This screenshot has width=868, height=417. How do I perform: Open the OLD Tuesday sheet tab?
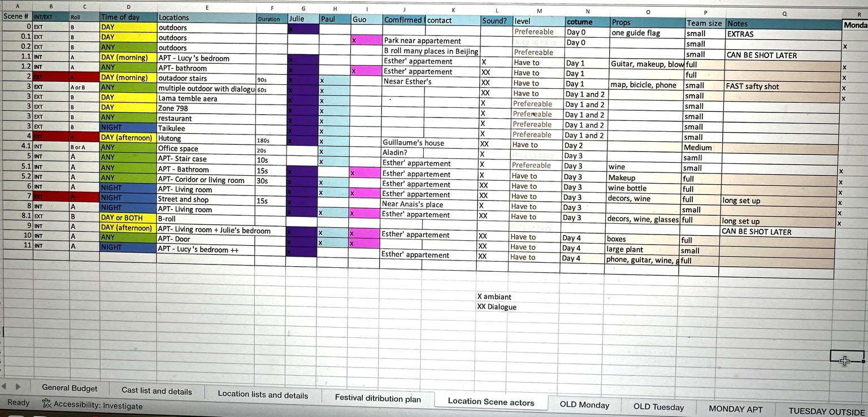coord(658,407)
